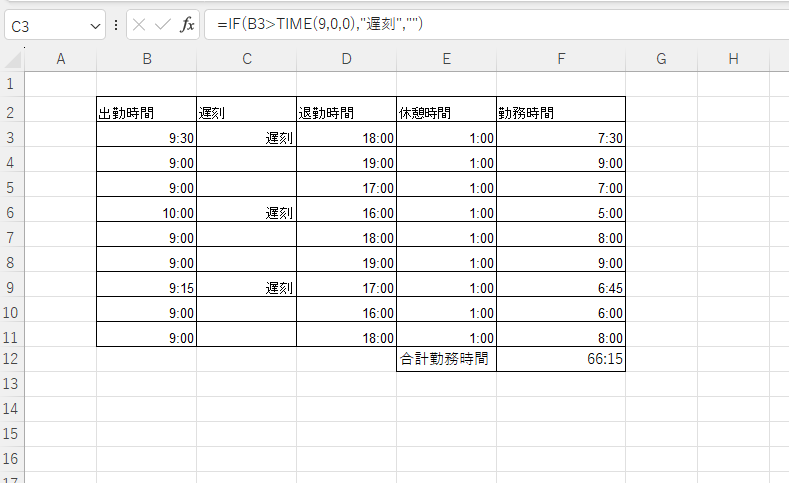
Task: Click the 退勤時間 header cell
Action: [346, 109]
